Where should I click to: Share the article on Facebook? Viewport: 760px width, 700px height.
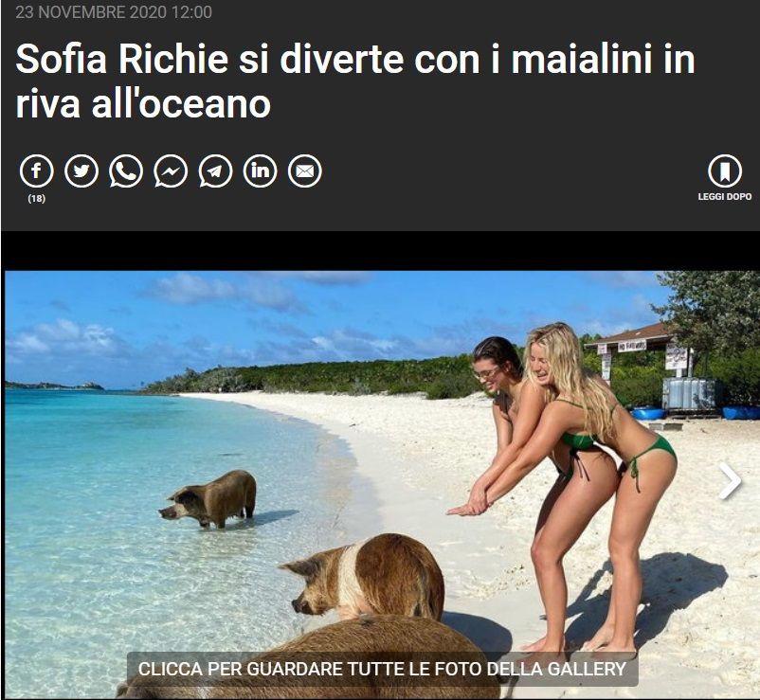36,171
